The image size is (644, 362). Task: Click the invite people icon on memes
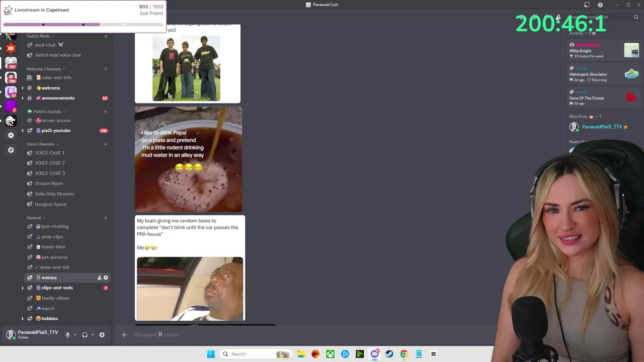99,278
